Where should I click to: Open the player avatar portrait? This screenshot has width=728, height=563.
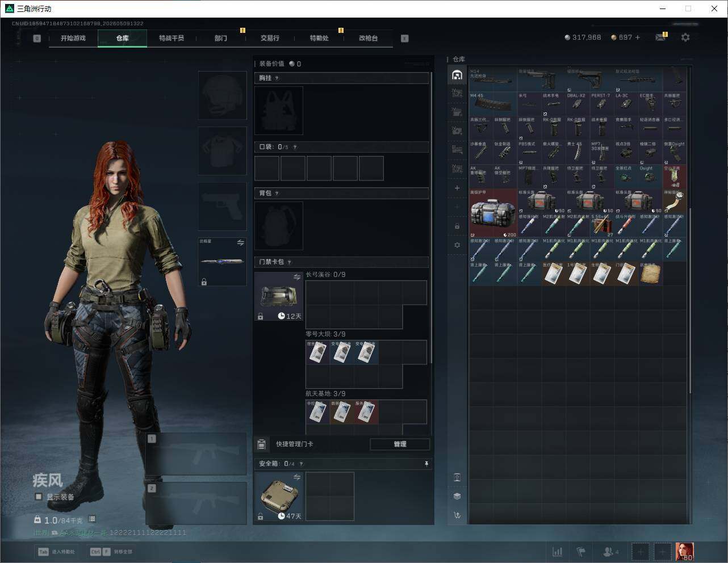click(684, 551)
